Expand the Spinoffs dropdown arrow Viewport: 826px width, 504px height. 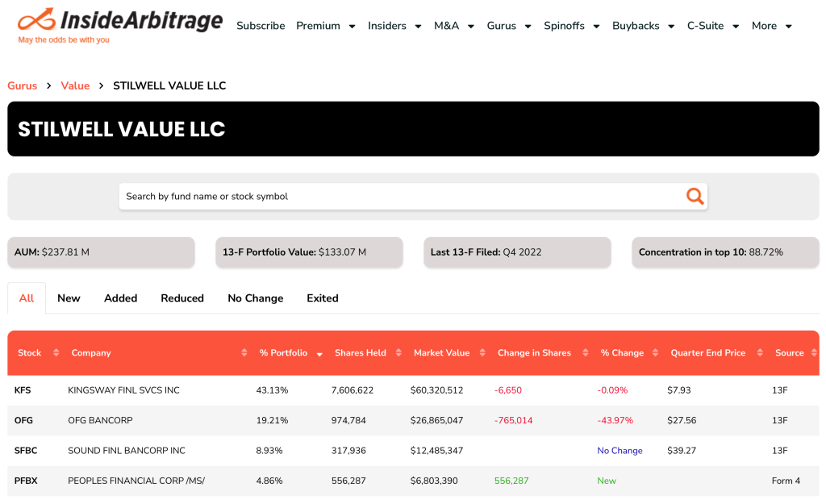coord(596,27)
